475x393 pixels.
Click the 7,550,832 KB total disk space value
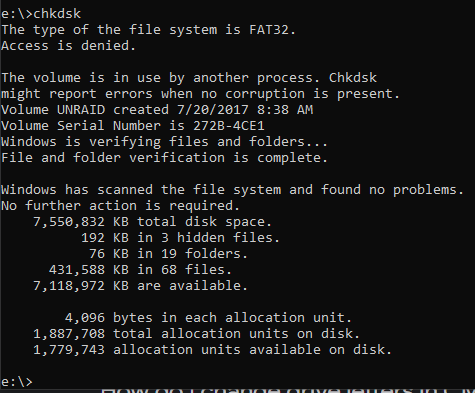(x=81, y=222)
